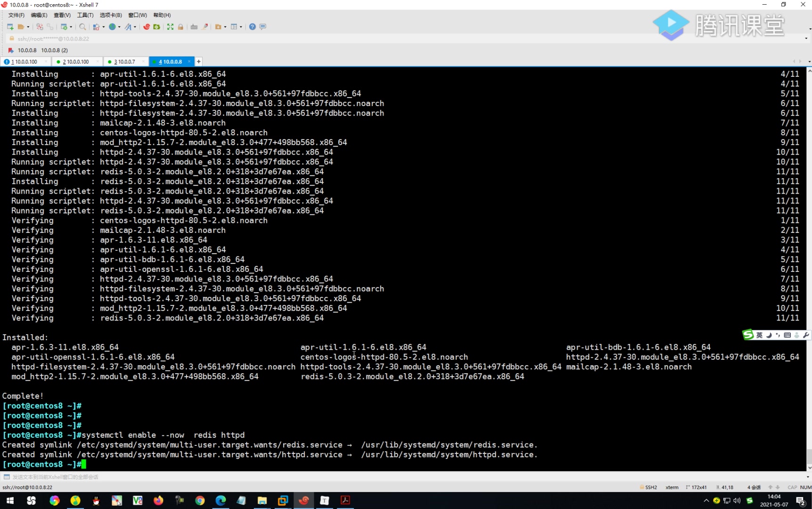Switch to the 10.0.0.7 session tab
The image size is (812, 509).
[125, 61]
